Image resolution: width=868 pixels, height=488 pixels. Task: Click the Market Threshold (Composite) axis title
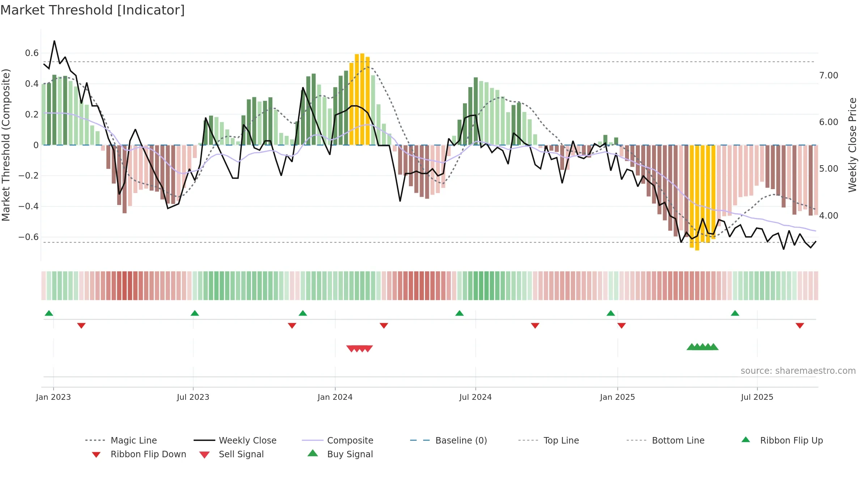[x=6, y=145]
